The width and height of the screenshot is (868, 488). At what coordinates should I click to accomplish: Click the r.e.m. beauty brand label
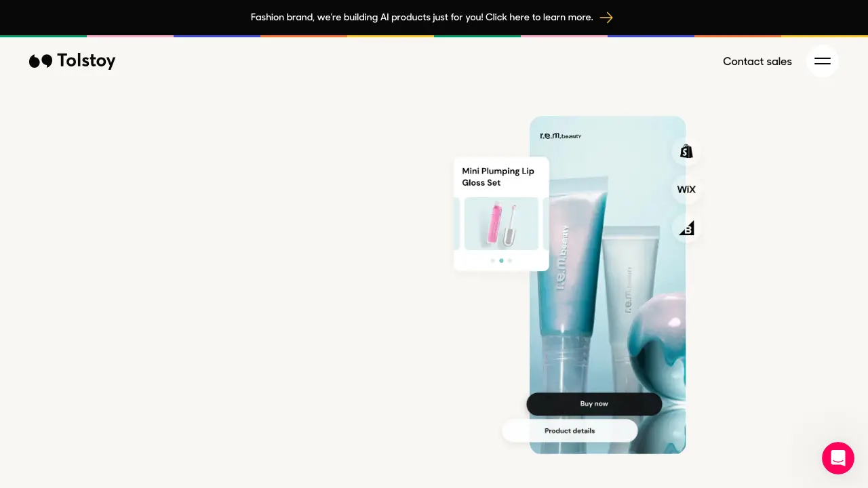(x=560, y=136)
